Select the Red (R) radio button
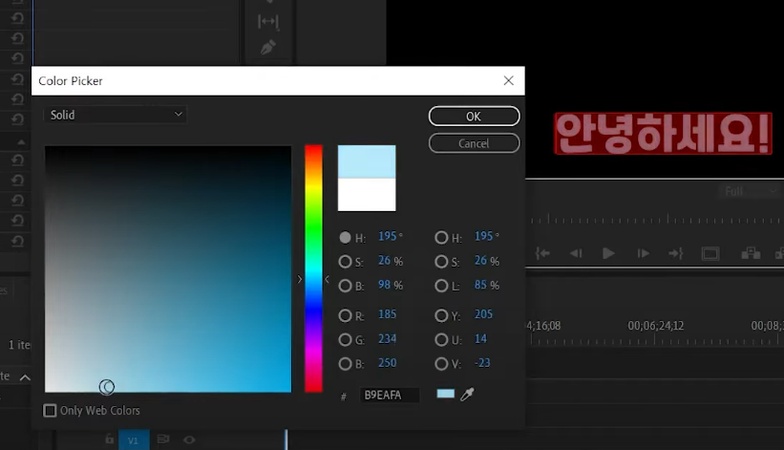784x450 pixels. pyautogui.click(x=345, y=316)
